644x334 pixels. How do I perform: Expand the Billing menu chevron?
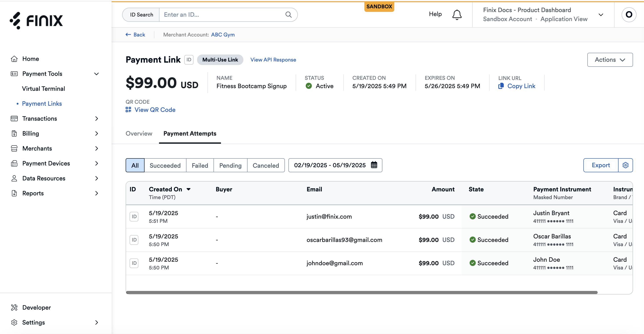pos(96,134)
